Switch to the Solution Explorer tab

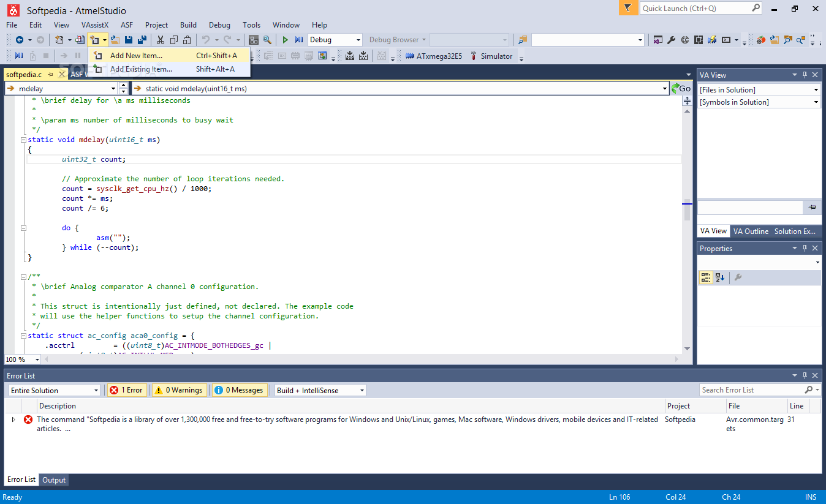point(795,231)
